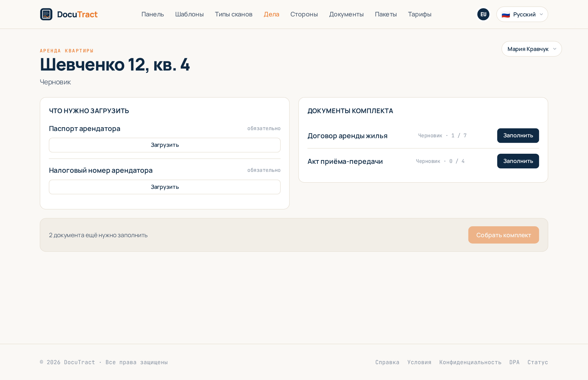Open the Конфиденциальность footer link
Viewport: 588px width, 380px height.
(x=470, y=362)
